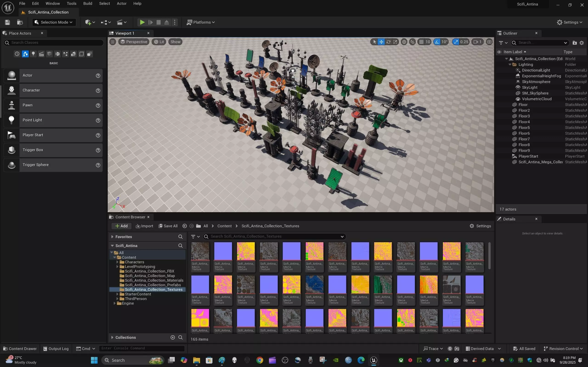
Task: Click the green Play button in toolbar
Action: 142,22
